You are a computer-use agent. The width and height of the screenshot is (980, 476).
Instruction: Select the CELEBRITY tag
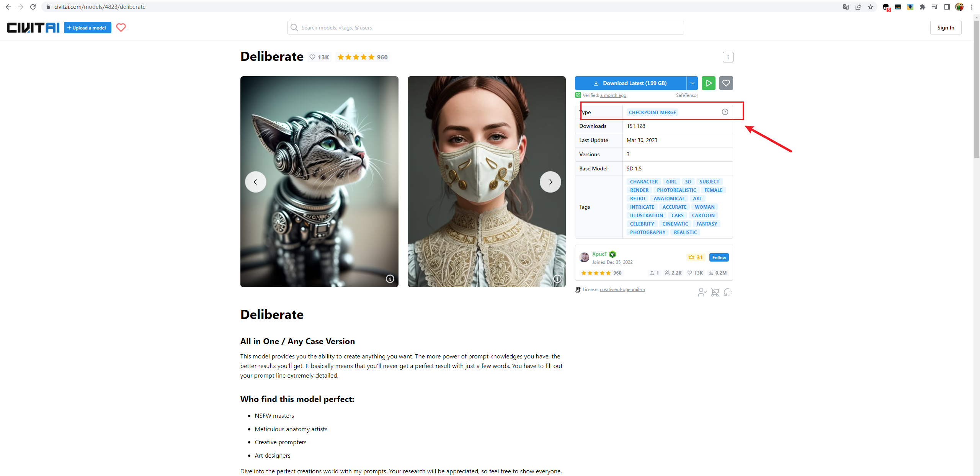click(642, 224)
